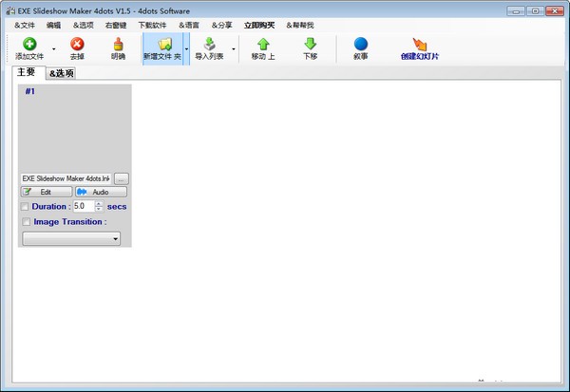The image size is (570, 392).
Task: Click the Add Folder (新增文件夹) icon
Action: [x=164, y=44]
